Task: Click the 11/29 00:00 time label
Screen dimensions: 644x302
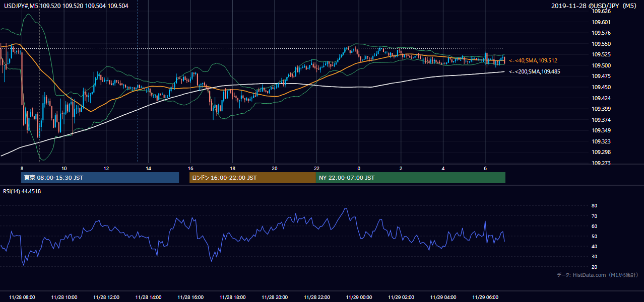Action: click(359, 297)
